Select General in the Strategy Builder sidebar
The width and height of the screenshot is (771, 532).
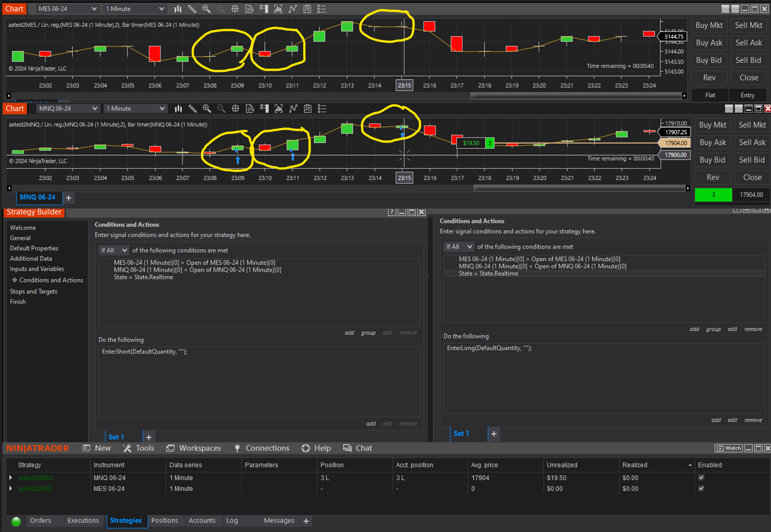click(20, 238)
